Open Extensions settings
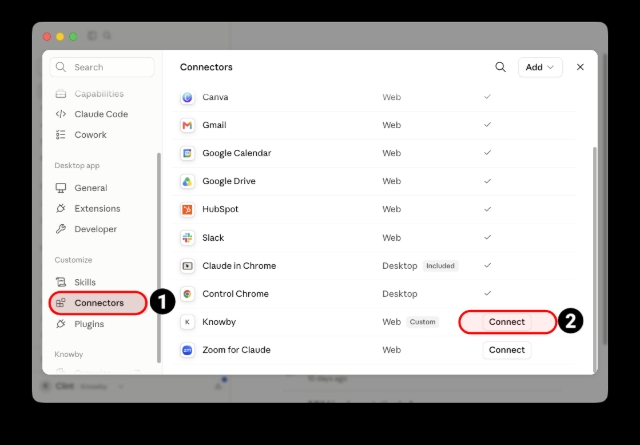This screenshot has height=445, width=640. pyautogui.click(x=98, y=209)
